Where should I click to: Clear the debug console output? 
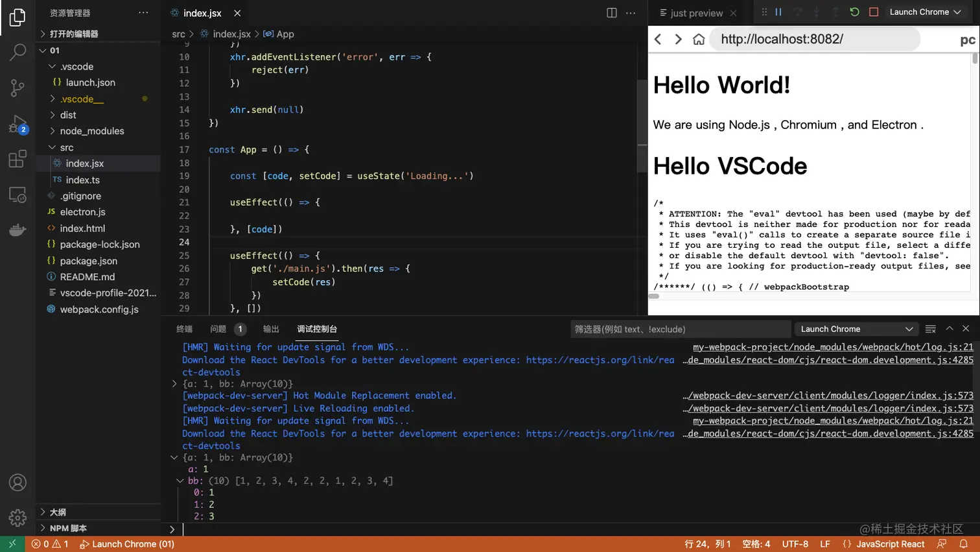pyautogui.click(x=931, y=329)
